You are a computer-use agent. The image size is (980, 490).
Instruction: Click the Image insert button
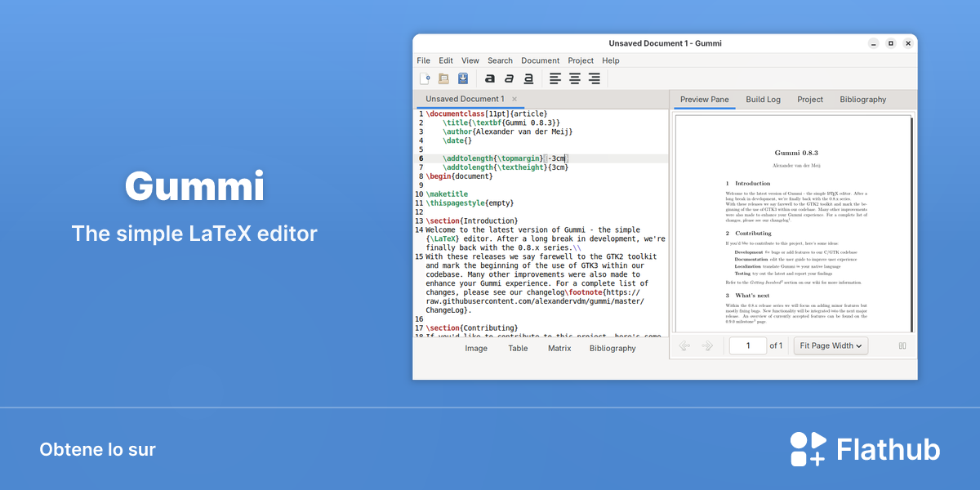pos(476,348)
